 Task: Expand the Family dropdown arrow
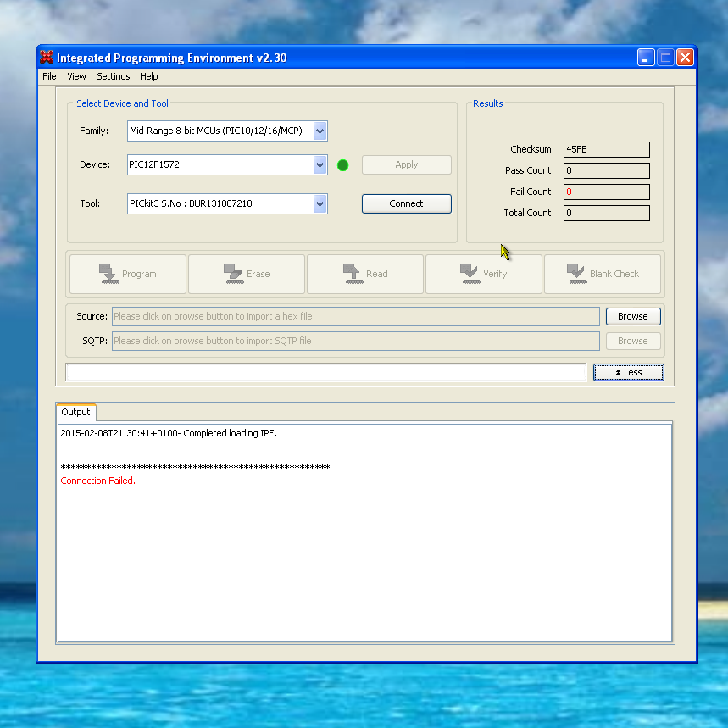click(320, 131)
